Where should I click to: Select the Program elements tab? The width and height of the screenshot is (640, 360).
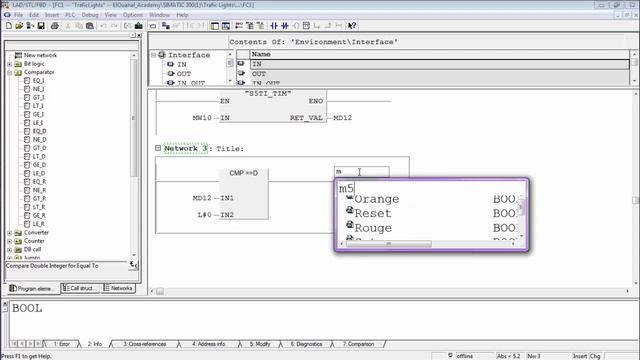(33, 289)
